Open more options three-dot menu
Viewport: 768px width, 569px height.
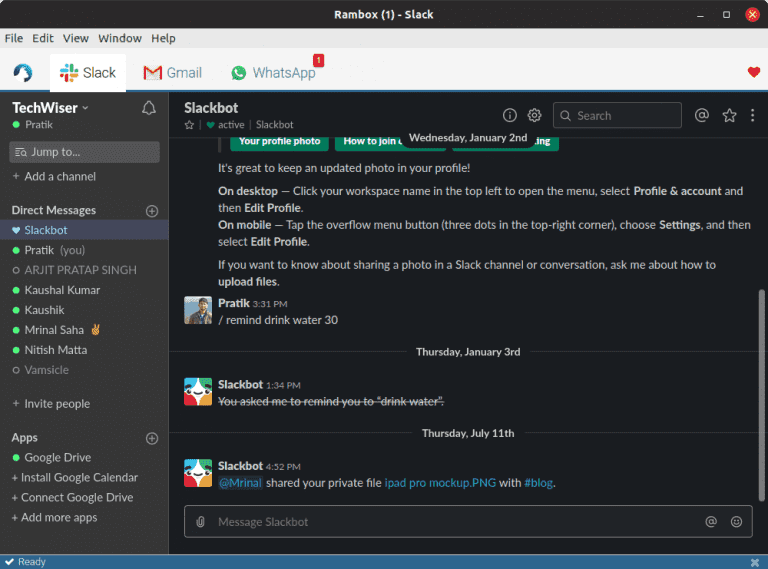pos(752,115)
